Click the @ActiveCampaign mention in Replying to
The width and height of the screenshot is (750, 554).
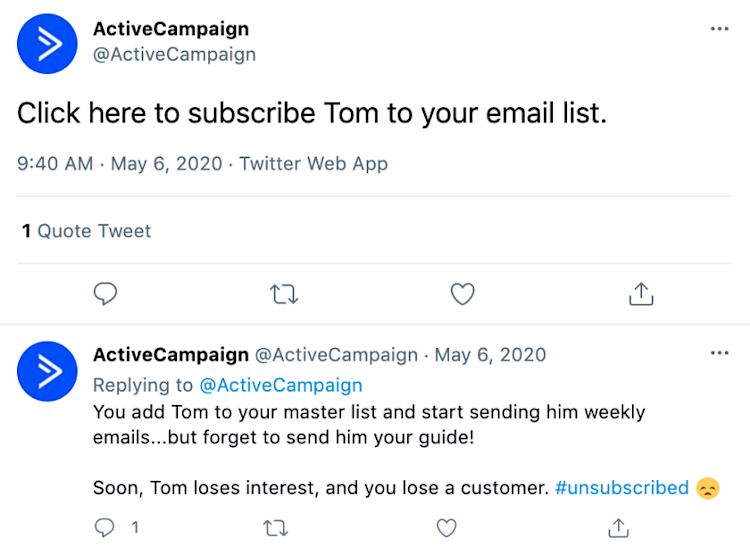[280, 385]
